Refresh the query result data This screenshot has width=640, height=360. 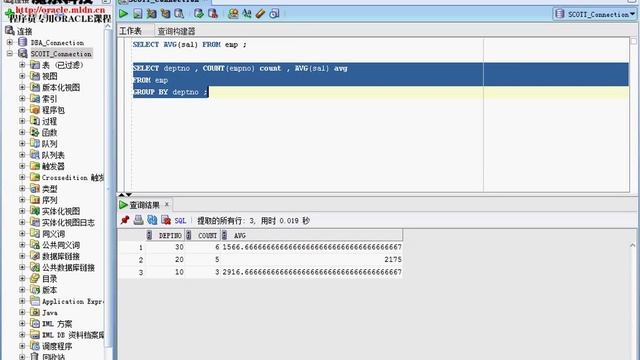pos(152,220)
